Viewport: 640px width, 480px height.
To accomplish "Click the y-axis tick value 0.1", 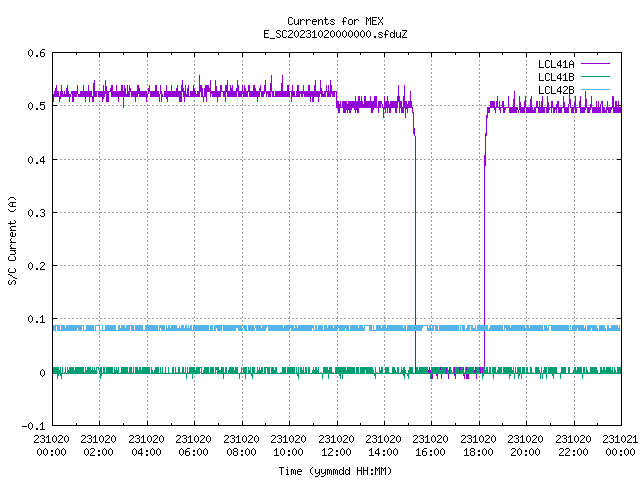I will coord(36,319).
